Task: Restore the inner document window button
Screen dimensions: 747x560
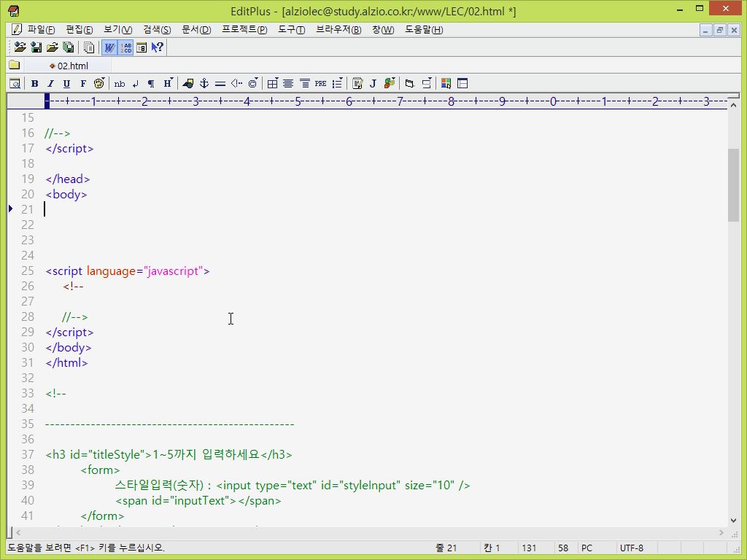Action: pyautogui.click(x=719, y=31)
